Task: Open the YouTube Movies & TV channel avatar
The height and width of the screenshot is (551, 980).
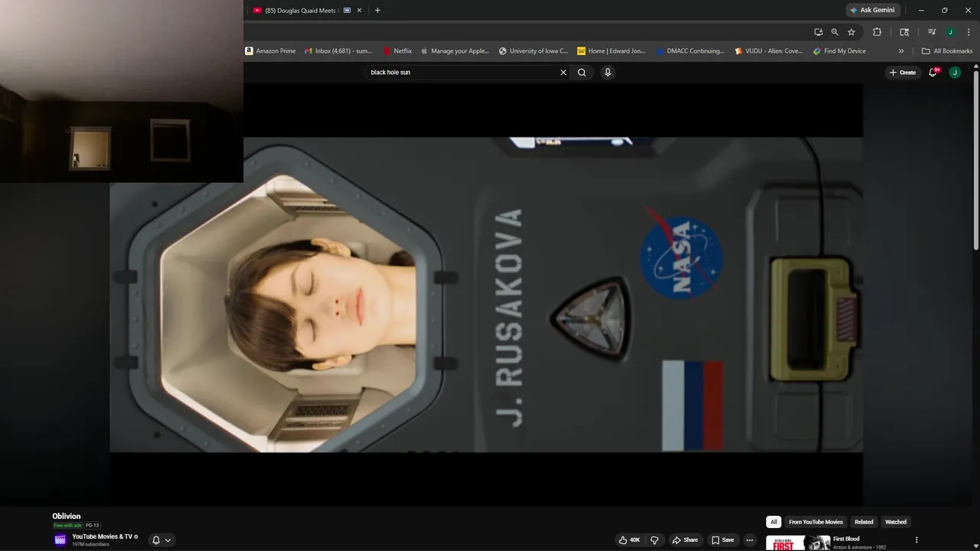Action: [x=60, y=540]
